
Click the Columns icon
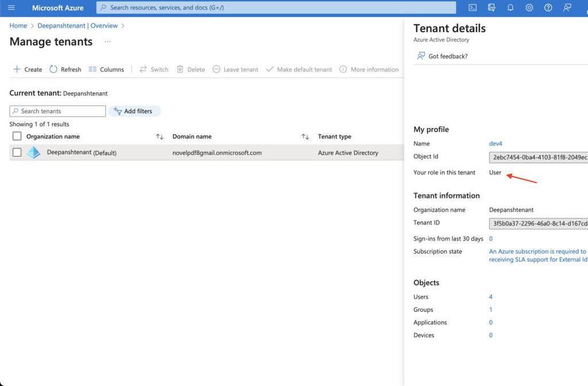pos(92,69)
